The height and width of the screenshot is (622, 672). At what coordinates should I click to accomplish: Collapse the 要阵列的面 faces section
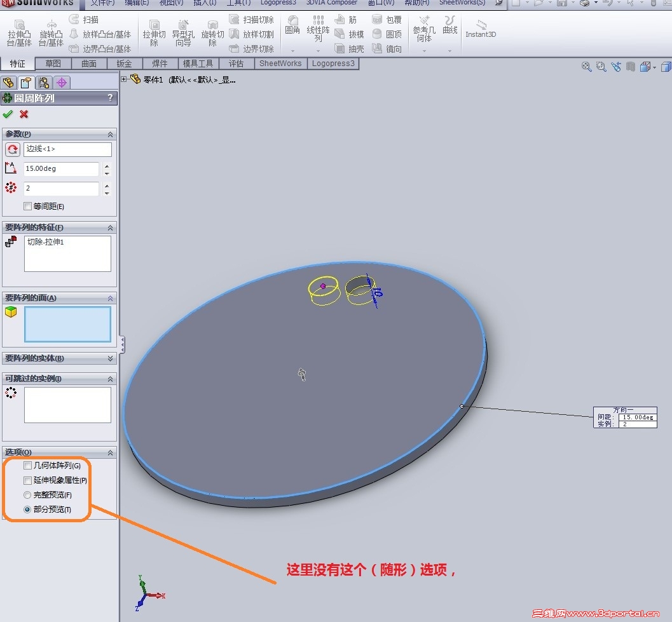click(110, 298)
